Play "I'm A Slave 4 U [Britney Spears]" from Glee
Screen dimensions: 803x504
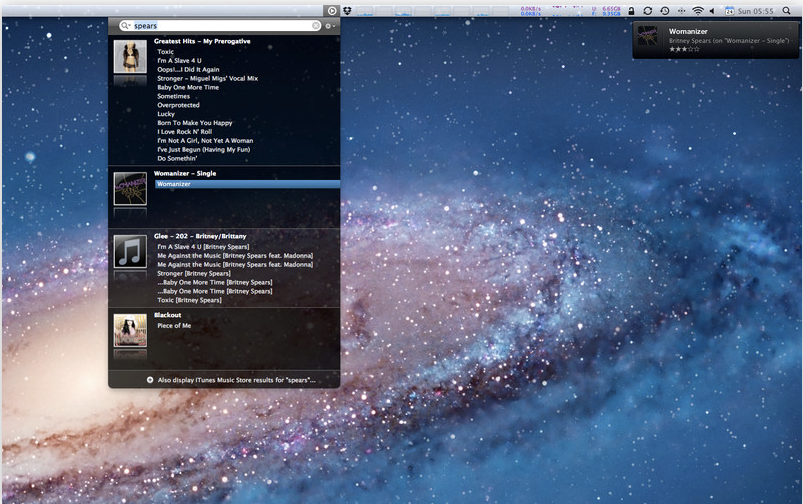click(x=203, y=247)
